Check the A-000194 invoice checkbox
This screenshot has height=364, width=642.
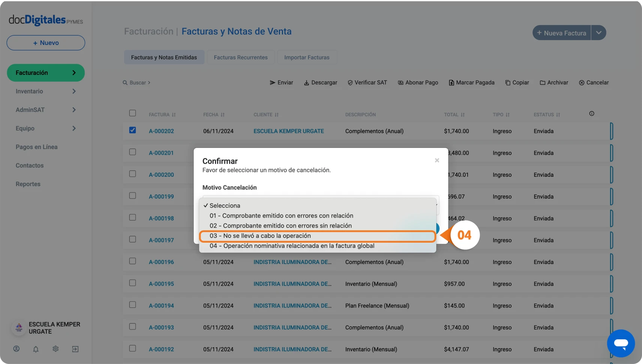(133, 304)
